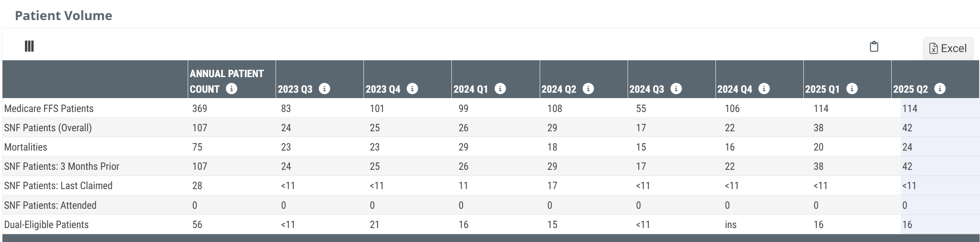Select the Mortalities row label
This screenshot has height=242, width=980.
click(25, 147)
